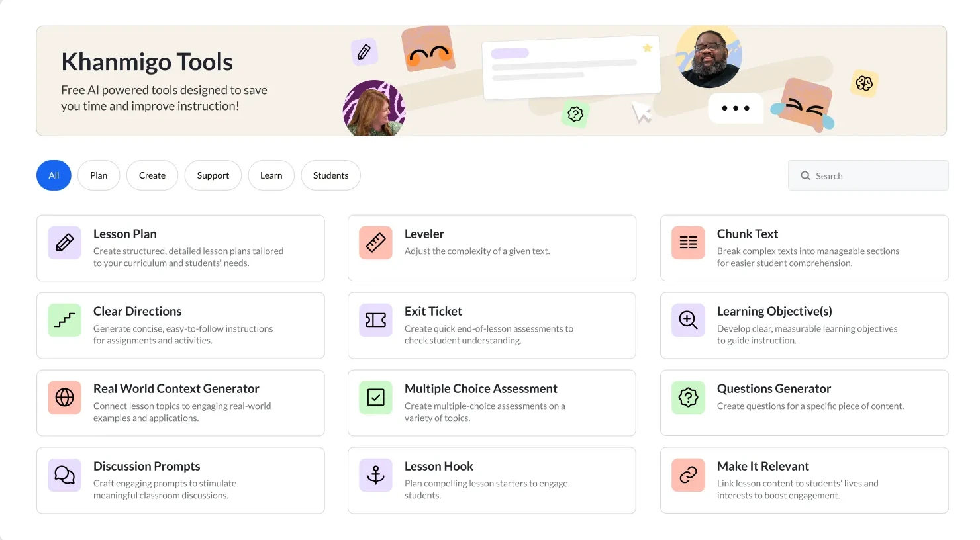Open the Make It Relevant title
This screenshot has width=980, height=540.
click(763, 466)
